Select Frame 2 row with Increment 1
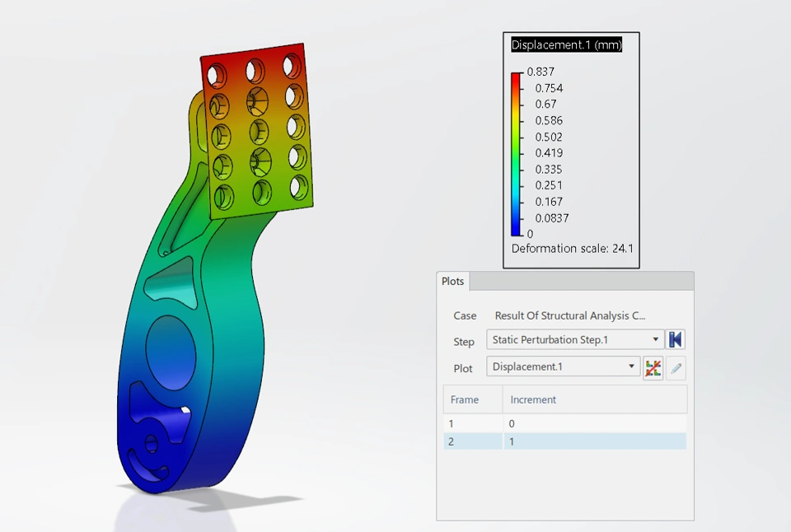The height and width of the screenshot is (532, 791). click(565, 441)
